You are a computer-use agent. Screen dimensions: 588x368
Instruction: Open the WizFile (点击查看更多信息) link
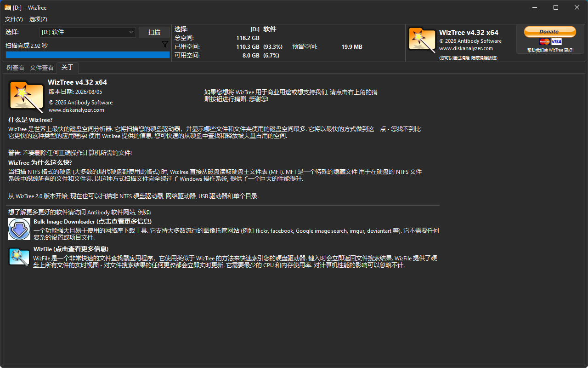pos(71,249)
